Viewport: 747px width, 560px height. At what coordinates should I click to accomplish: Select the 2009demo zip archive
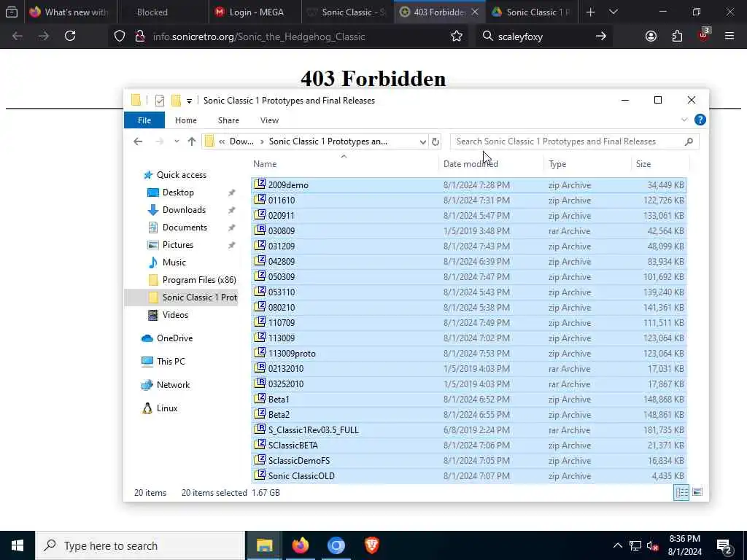pyautogui.click(x=469, y=185)
